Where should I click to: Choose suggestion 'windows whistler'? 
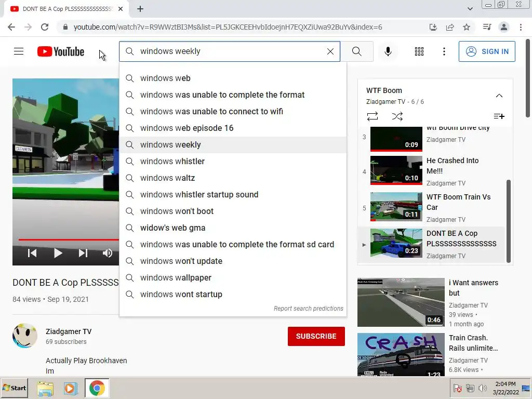233,161
